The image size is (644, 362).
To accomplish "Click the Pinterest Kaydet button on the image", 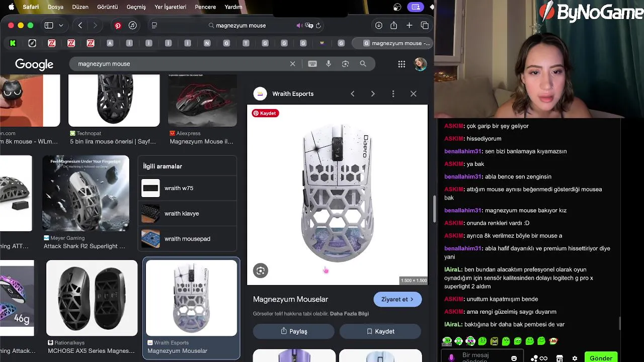I will click(265, 113).
